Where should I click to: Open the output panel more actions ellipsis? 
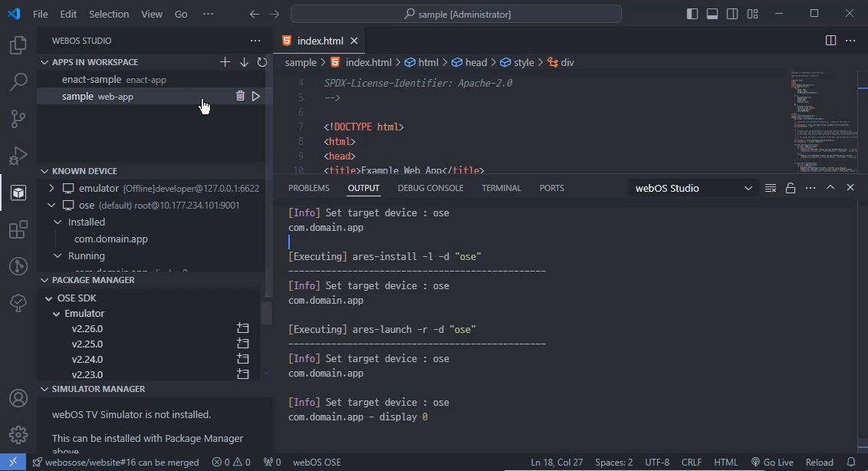pyautogui.click(x=810, y=188)
